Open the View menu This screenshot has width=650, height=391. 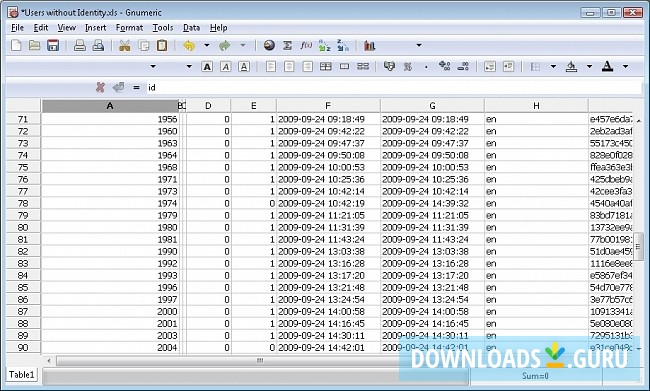[x=66, y=28]
